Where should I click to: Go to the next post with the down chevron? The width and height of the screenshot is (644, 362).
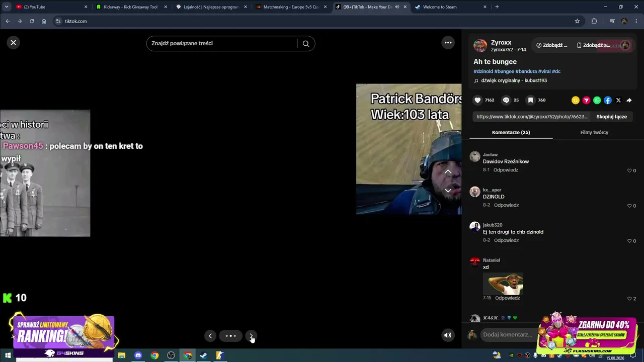click(448, 191)
